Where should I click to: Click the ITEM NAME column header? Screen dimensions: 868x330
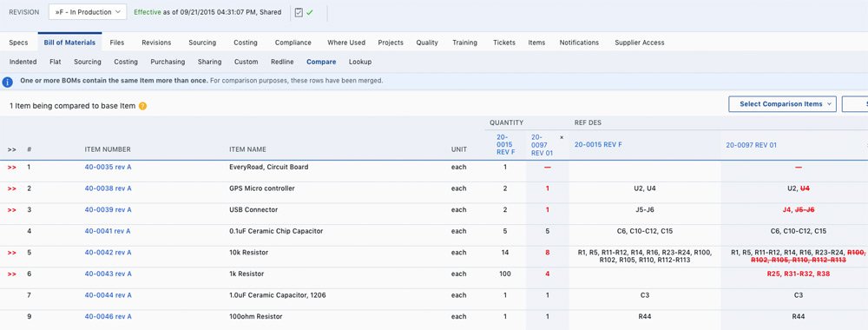247,149
